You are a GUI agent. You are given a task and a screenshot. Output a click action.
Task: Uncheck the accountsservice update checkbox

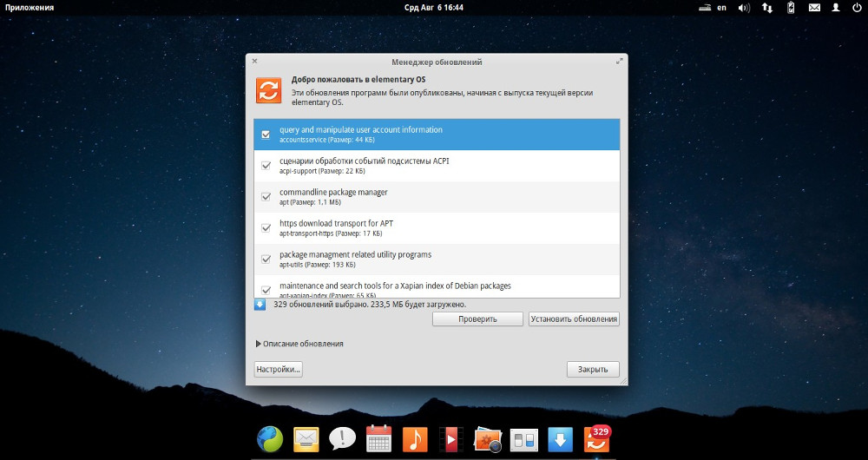266,135
